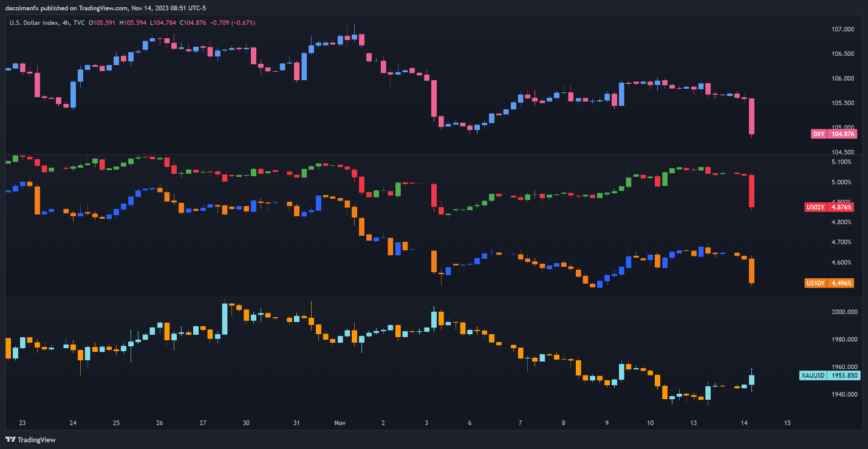Click the 23 date label on time axis
This screenshot has height=449, width=868.
[x=22, y=422]
